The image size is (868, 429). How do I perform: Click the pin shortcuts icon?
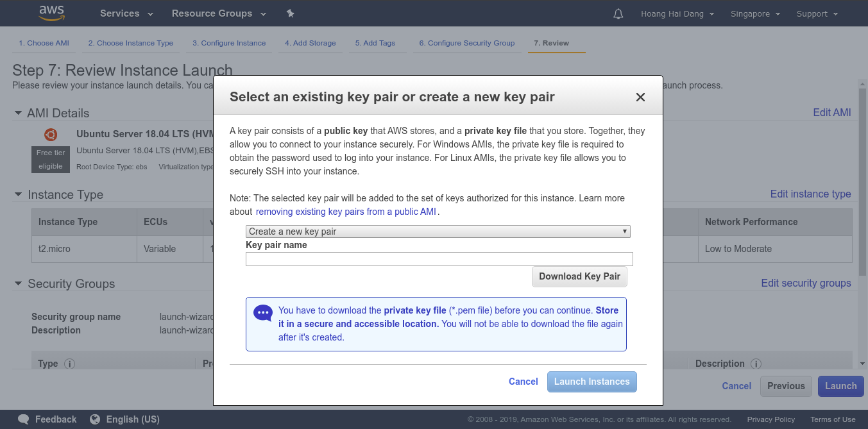tap(290, 13)
